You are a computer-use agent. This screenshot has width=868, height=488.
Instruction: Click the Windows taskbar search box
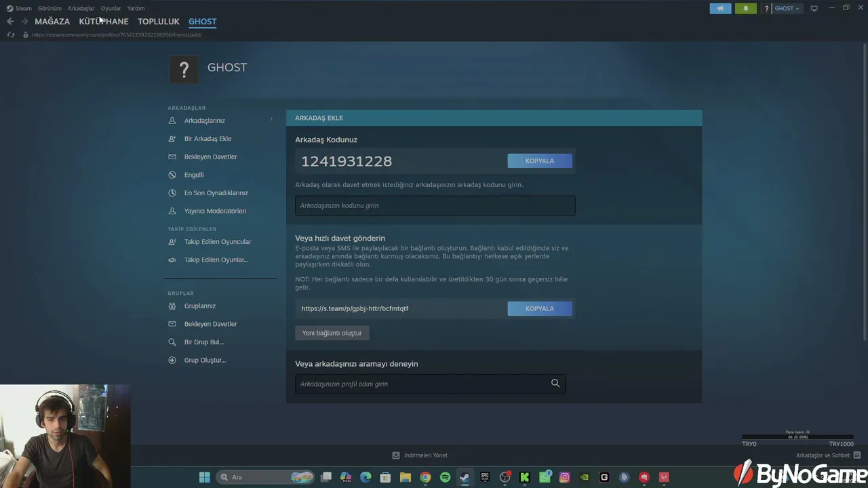pyautogui.click(x=267, y=477)
